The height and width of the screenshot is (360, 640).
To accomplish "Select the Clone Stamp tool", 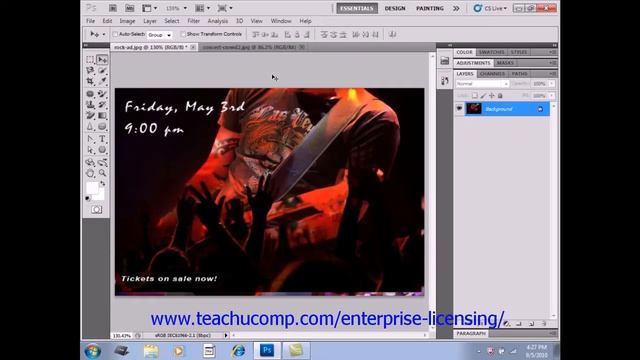I will pos(90,105).
